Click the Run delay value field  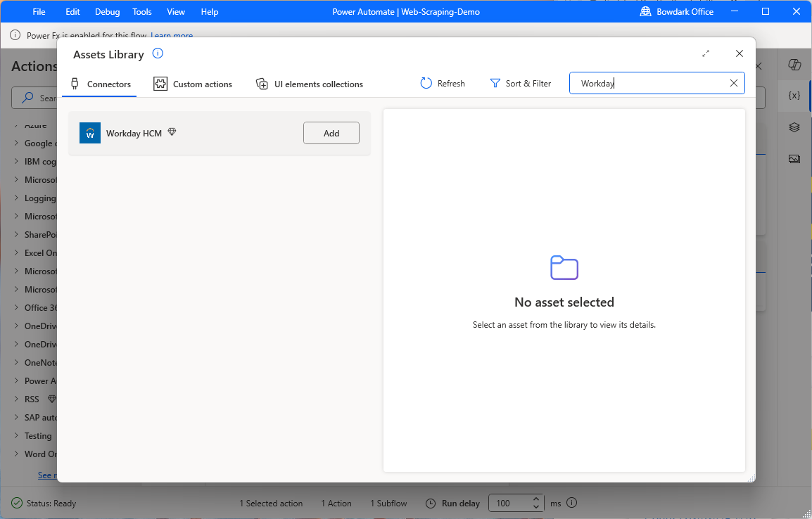pos(509,503)
